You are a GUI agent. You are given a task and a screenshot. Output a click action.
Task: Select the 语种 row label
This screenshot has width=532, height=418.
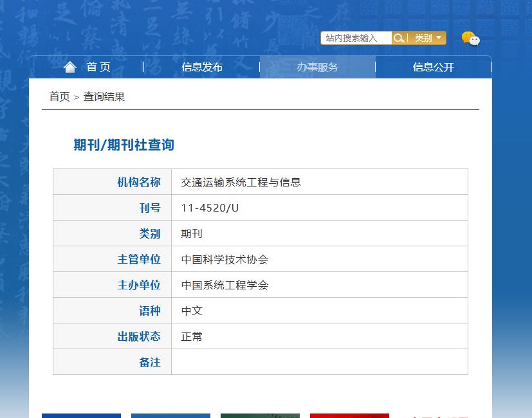pos(150,311)
